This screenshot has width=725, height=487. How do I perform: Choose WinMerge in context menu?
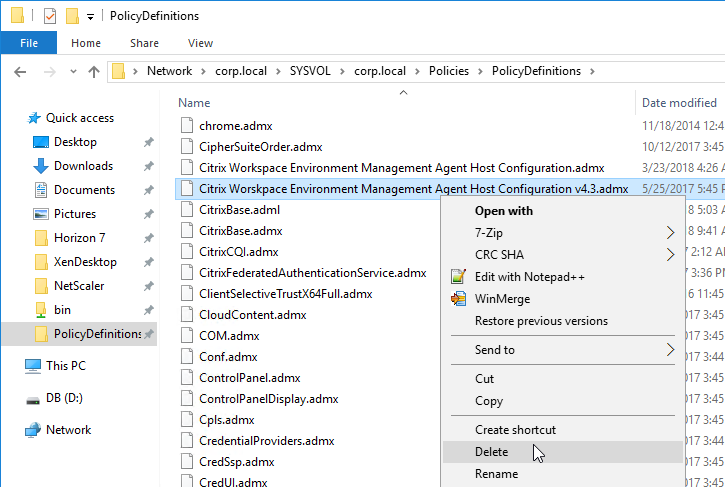[x=563, y=299]
